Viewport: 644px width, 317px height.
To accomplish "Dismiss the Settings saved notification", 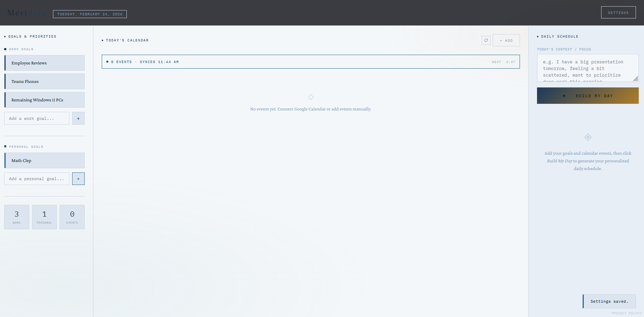I will coord(609,301).
